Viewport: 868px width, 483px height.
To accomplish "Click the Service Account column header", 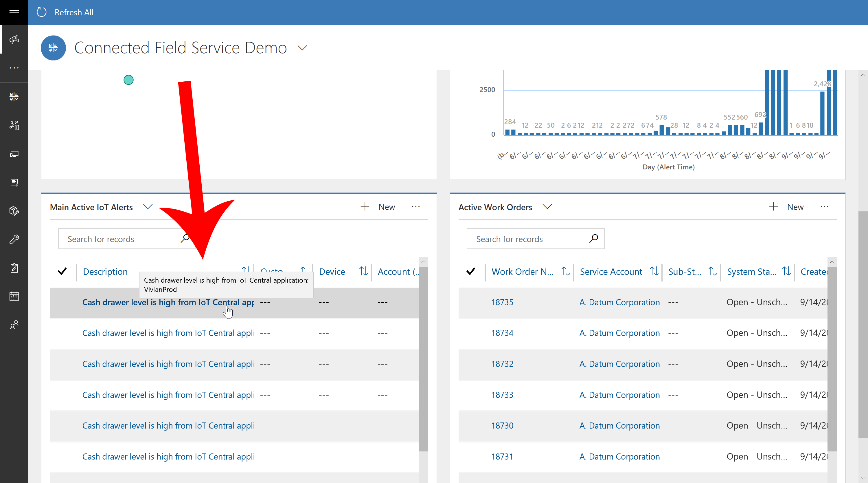I will pyautogui.click(x=611, y=272).
